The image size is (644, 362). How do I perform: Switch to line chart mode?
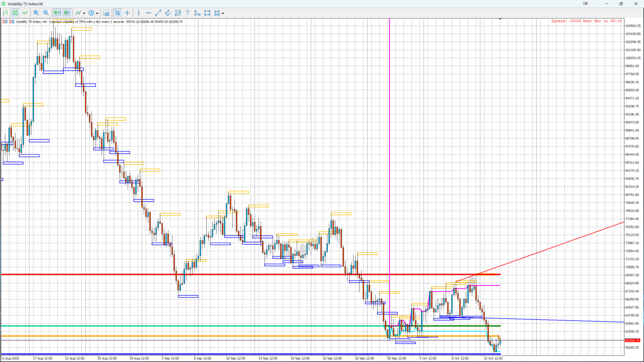point(25,13)
